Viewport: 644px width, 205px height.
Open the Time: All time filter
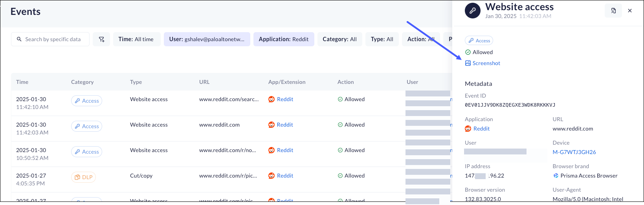click(x=136, y=39)
